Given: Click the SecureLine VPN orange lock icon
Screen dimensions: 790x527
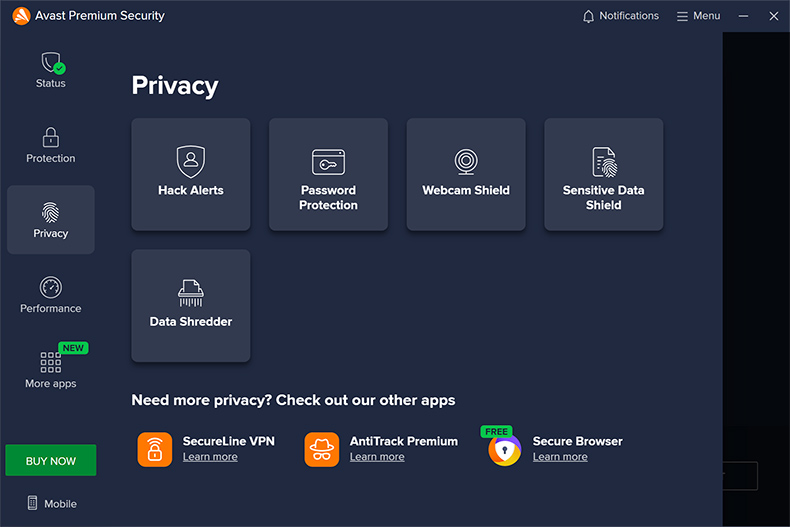Looking at the screenshot, I should [x=155, y=449].
